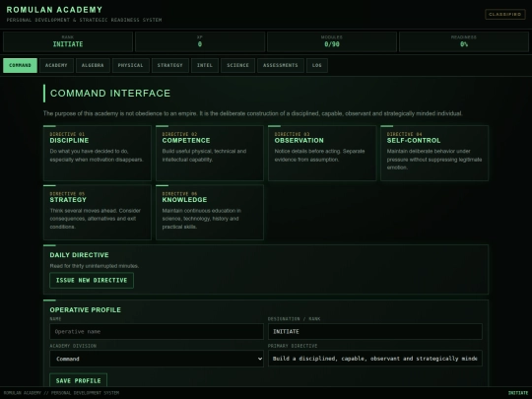Click 'Personal Development & Strategic Readiness System' subtitle

(x=84, y=20)
